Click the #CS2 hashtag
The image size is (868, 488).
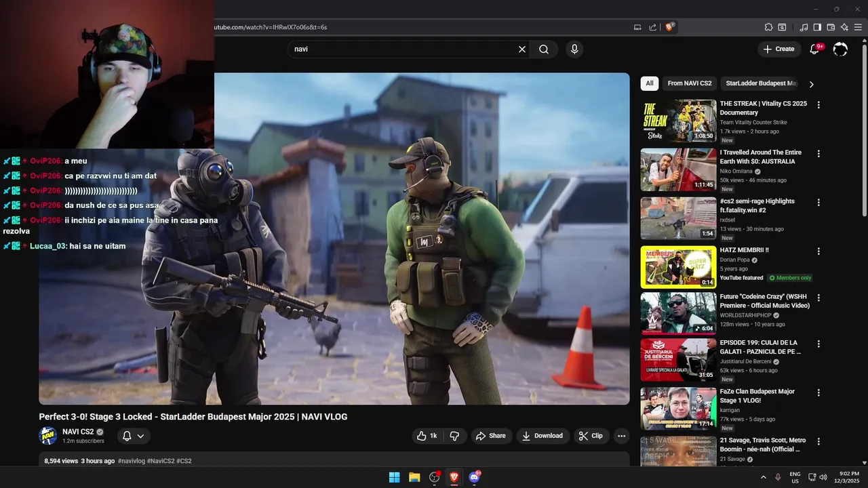pyautogui.click(x=184, y=461)
